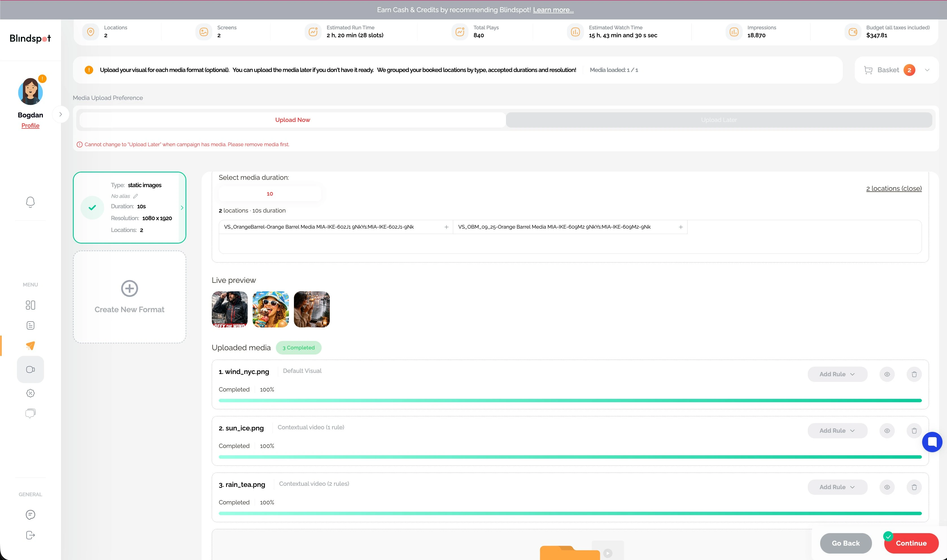Open Add Rule dropdown for wind_nyc.png
Screen dimensions: 947x560
click(837, 374)
